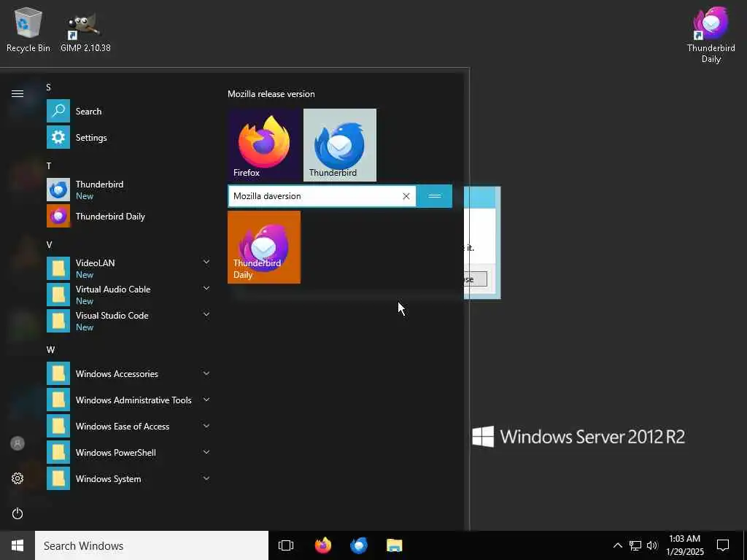The width and height of the screenshot is (747, 560).
Task: Expand the Start menu hamburger navigation
Action: click(18, 93)
